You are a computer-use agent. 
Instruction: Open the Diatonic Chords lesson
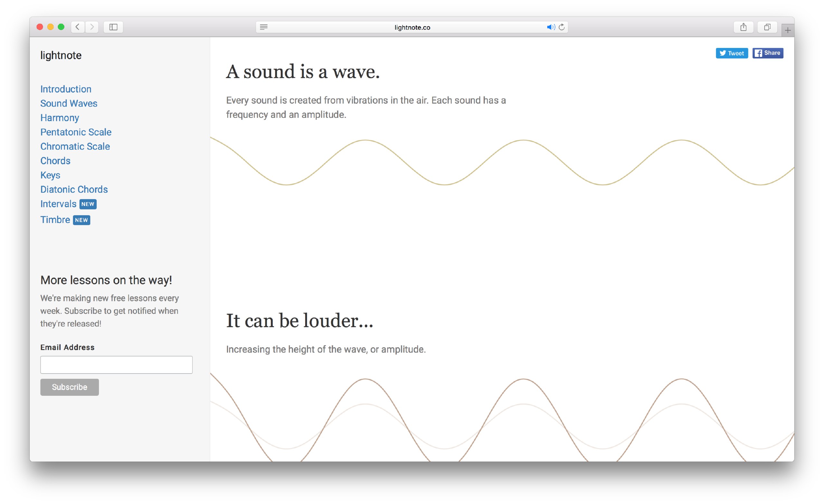click(74, 189)
